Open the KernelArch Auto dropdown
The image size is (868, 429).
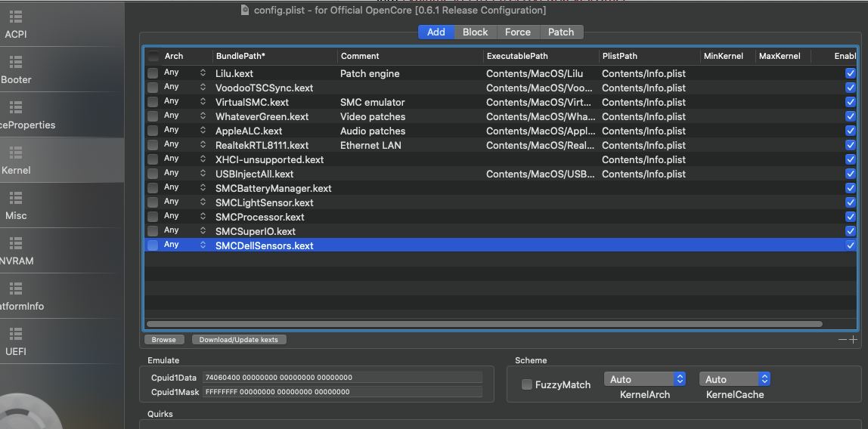[645, 379]
